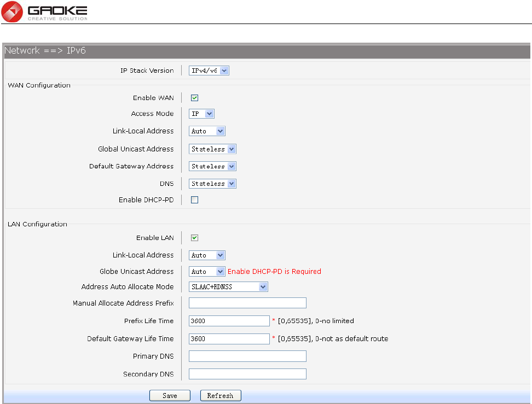Focus the Primary DNS input field
Viewport: 532px width, 404px height.
coord(248,356)
